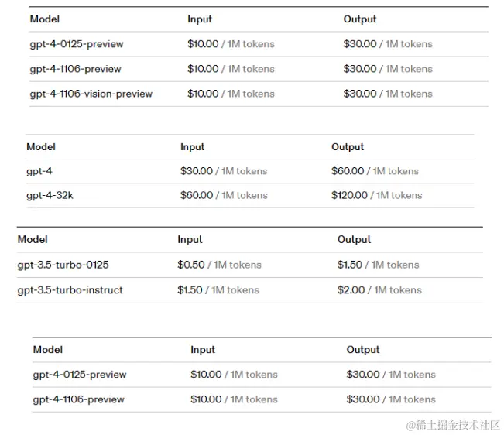504x435 pixels.
Task: Click the $1.50 input price of gpt-3.5-turbo-instruct
Action: 190,290
